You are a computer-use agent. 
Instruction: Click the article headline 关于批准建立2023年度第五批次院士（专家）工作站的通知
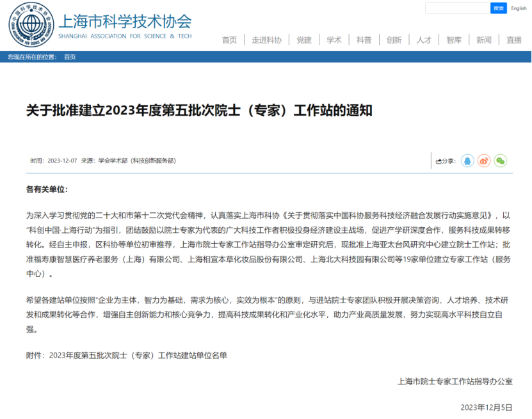[199, 111]
